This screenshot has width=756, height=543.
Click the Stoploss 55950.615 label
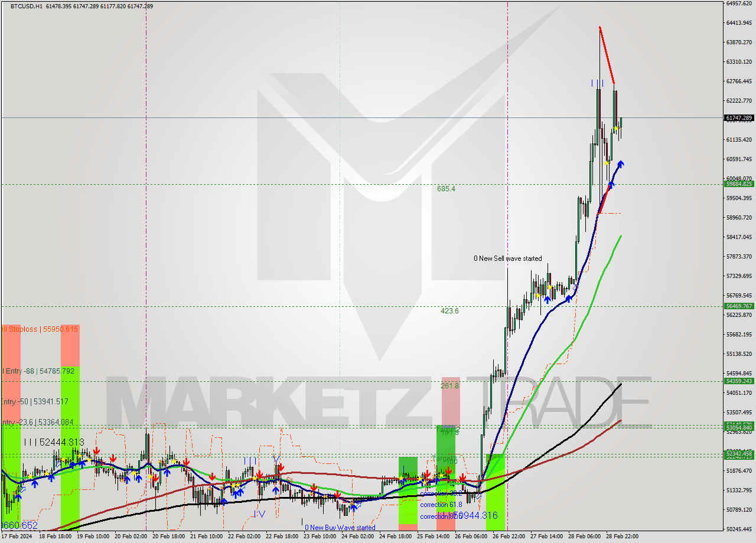pos(40,329)
